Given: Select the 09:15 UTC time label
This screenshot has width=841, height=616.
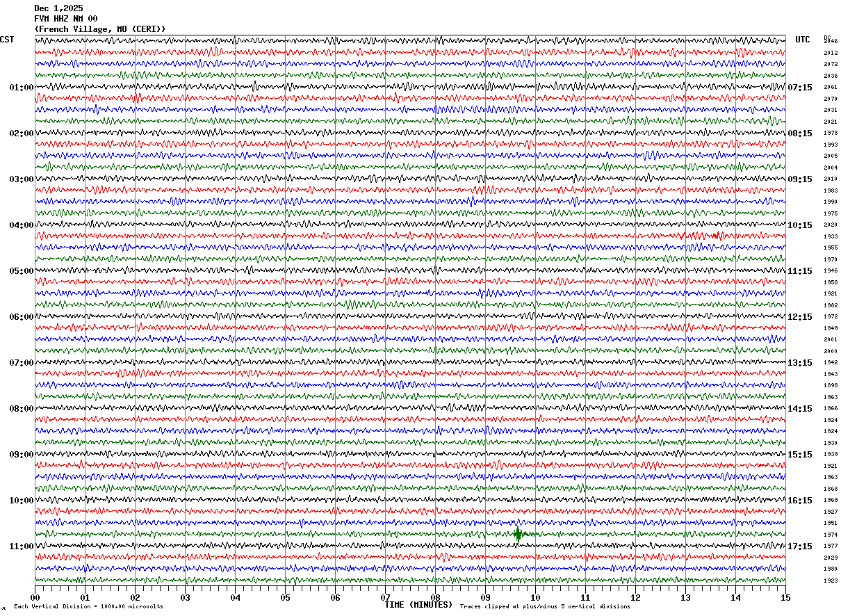Looking at the screenshot, I should pyautogui.click(x=800, y=179).
